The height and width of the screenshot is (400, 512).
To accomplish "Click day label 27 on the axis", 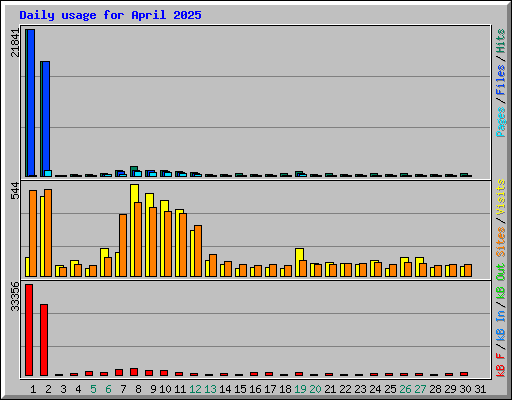I will (x=420, y=389).
